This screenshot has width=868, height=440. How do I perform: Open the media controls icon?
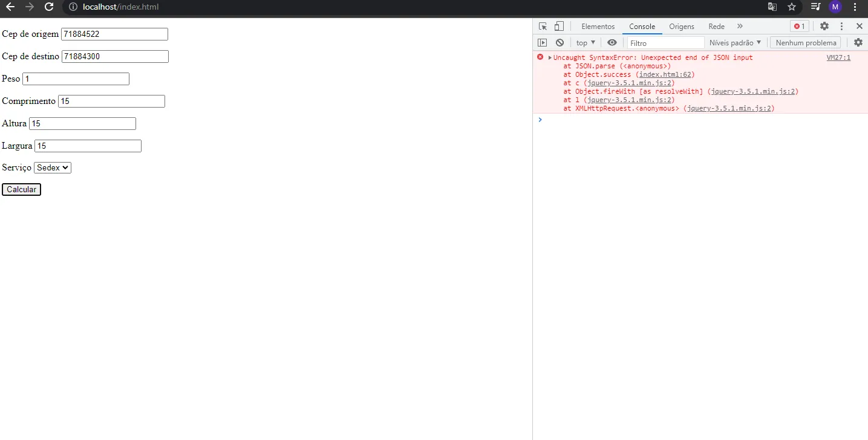pos(815,7)
